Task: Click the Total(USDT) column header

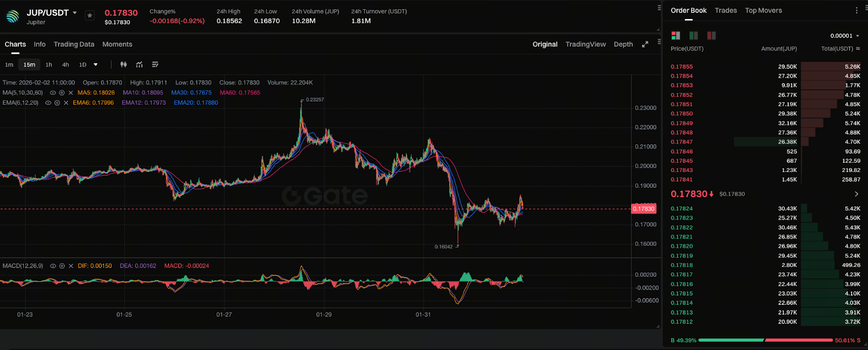Action: coord(837,49)
